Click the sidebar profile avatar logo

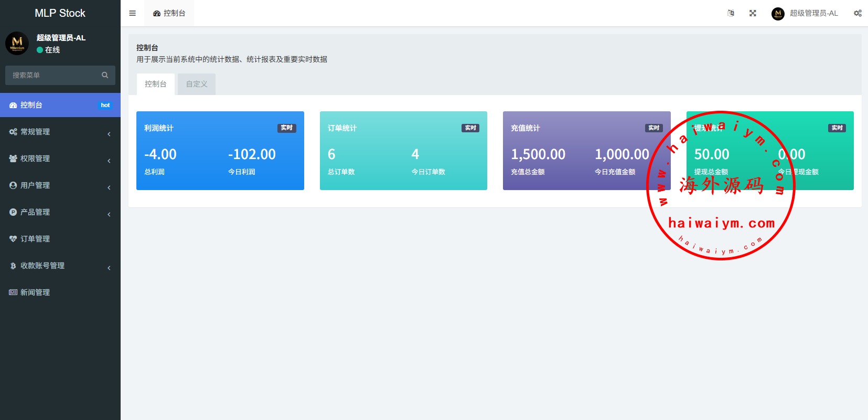(x=17, y=43)
